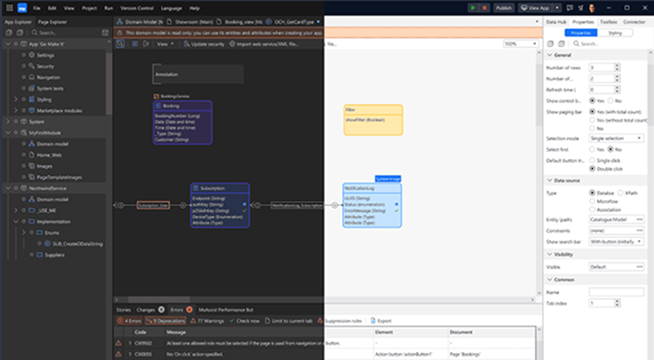Open the user profile avatar
This screenshot has height=360, width=654.
coord(591,8)
